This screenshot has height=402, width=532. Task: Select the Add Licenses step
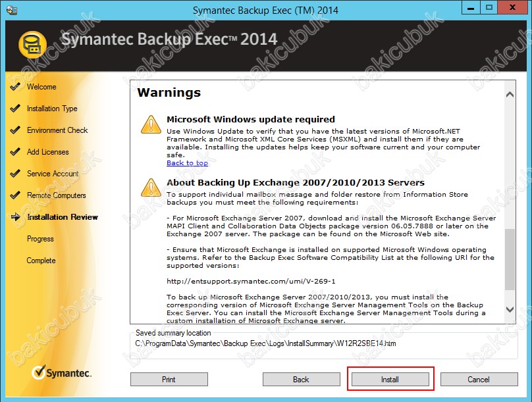click(48, 152)
